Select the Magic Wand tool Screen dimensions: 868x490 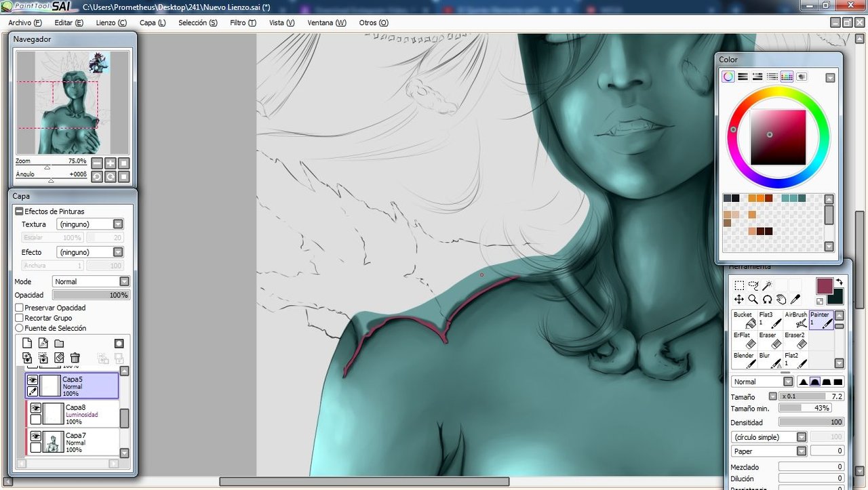pyautogui.click(x=767, y=286)
